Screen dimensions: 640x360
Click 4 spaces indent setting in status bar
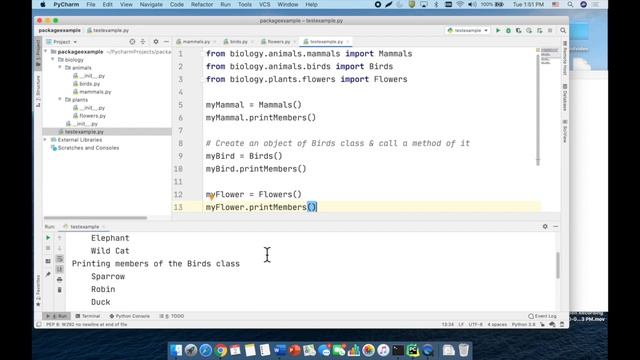pos(497,325)
